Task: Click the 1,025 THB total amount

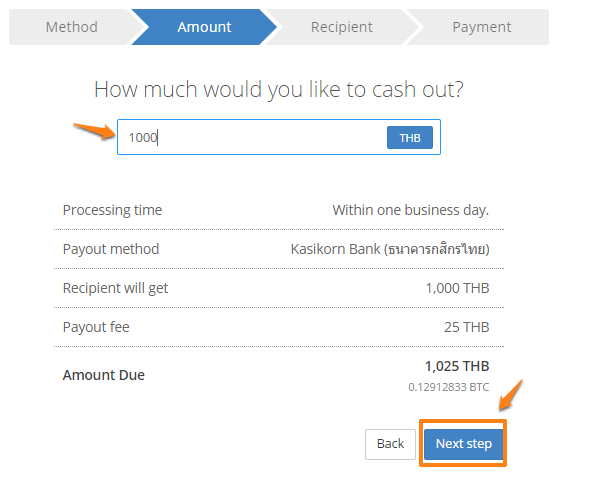Action: click(x=457, y=366)
